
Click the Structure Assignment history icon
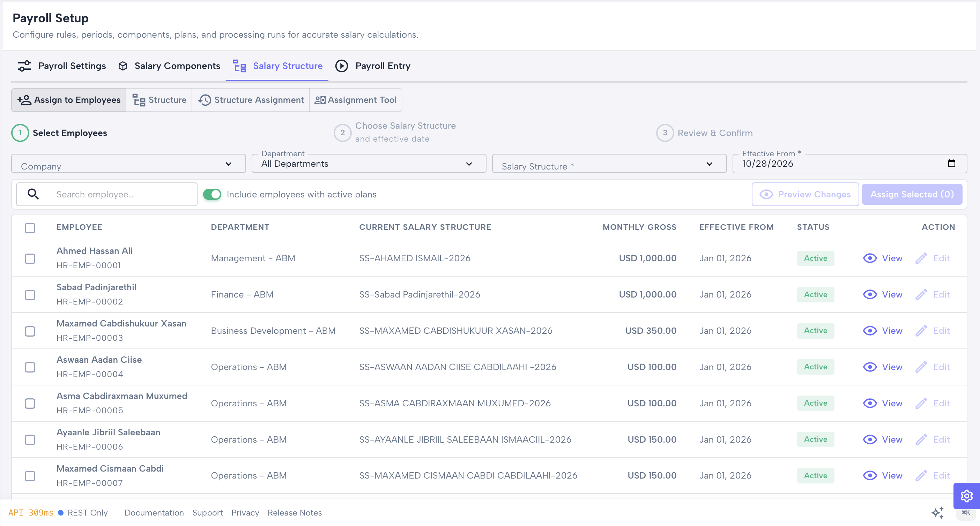205,100
